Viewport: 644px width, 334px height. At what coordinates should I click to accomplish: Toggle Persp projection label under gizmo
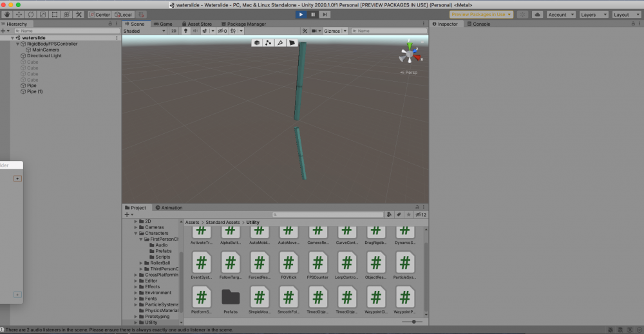[x=409, y=73]
